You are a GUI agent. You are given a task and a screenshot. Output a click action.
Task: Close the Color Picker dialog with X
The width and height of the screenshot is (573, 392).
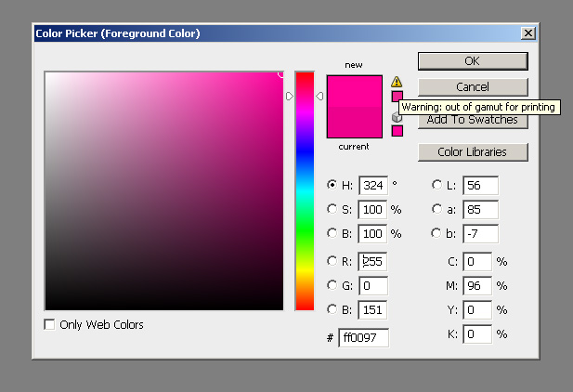pos(528,33)
